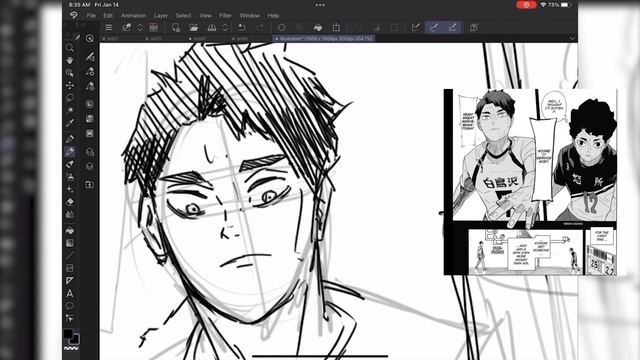Select the Balloon tool

tap(70, 306)
